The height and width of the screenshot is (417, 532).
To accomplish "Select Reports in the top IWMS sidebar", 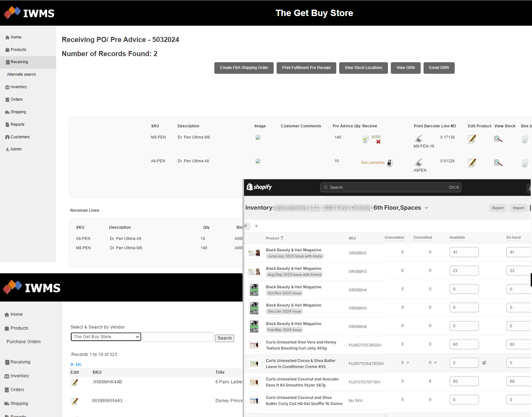I will [x=17, y=124].
